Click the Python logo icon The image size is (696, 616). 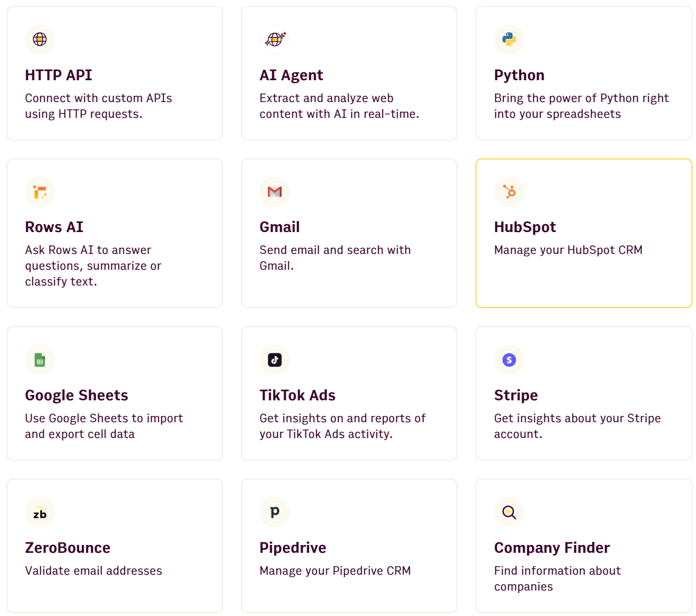point(509,39)
